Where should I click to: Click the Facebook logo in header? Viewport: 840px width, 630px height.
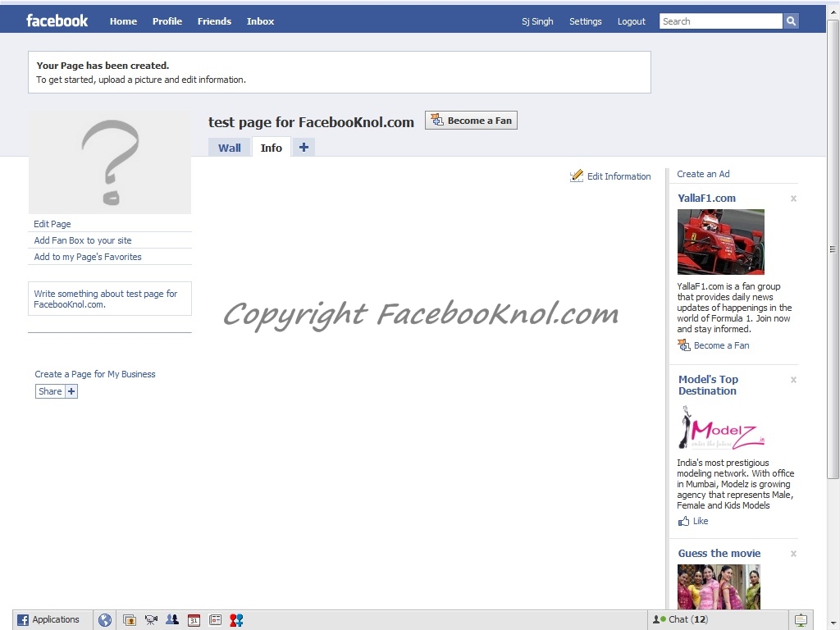(x=57, y=21)
